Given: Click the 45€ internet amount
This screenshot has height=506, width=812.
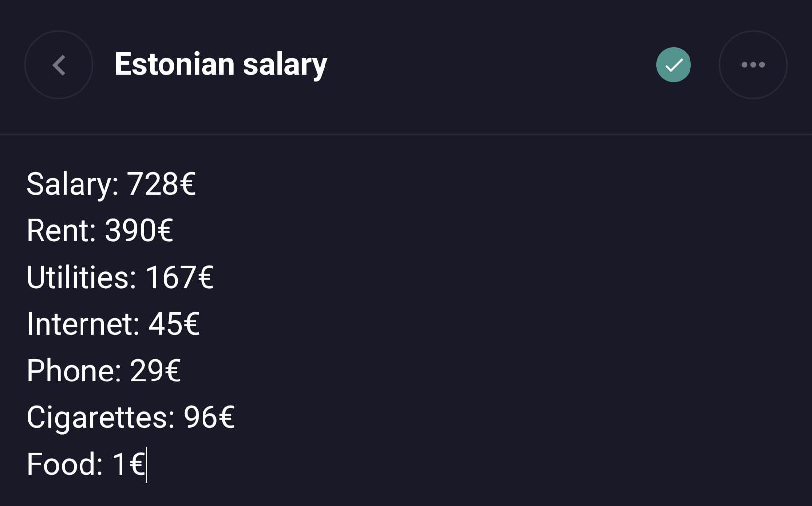Looking at the screenshot, I should tap(173, 324).
